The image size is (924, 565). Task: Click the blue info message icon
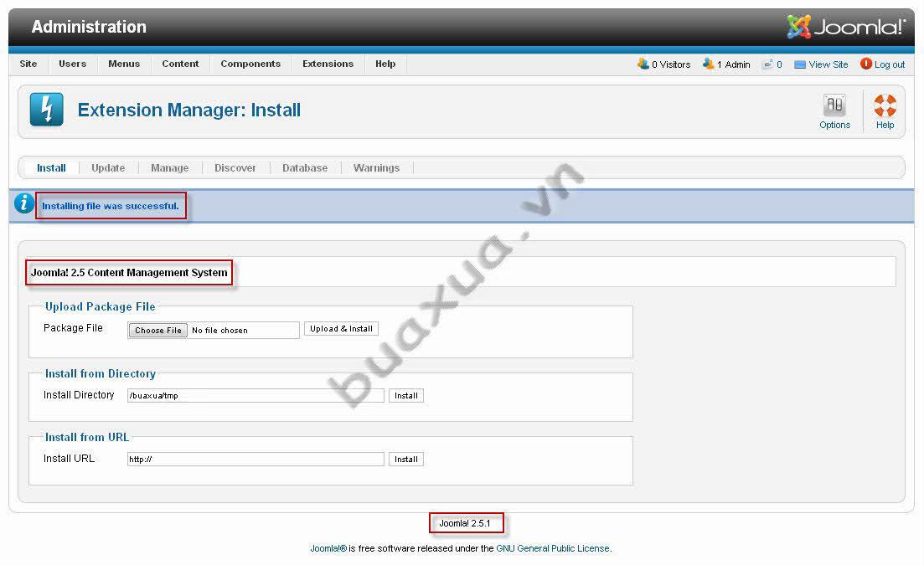(x=23, y=203)
